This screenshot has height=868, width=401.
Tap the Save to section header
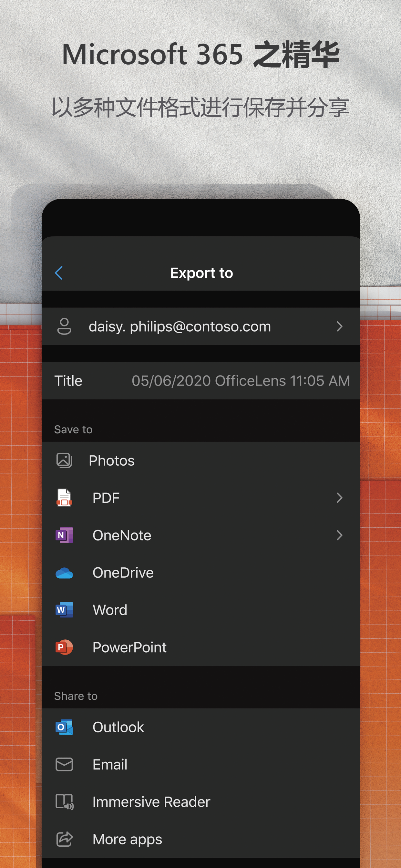click(x=73, y=429)
